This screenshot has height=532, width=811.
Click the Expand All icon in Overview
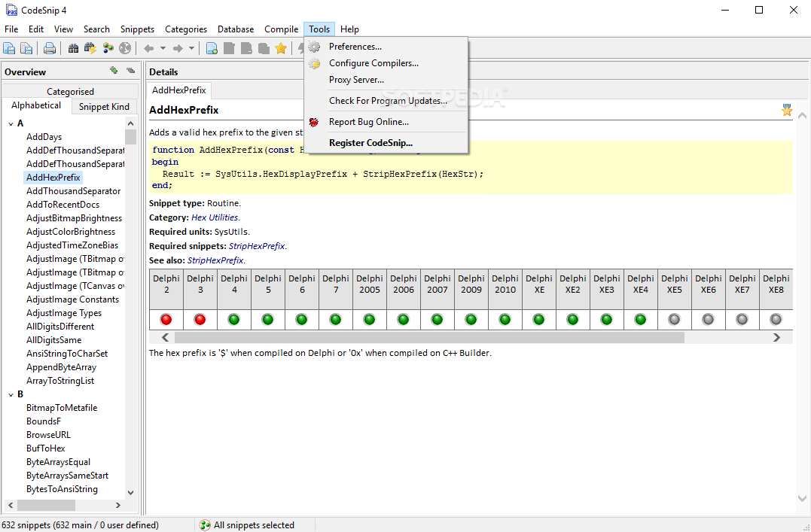point(114,71)
